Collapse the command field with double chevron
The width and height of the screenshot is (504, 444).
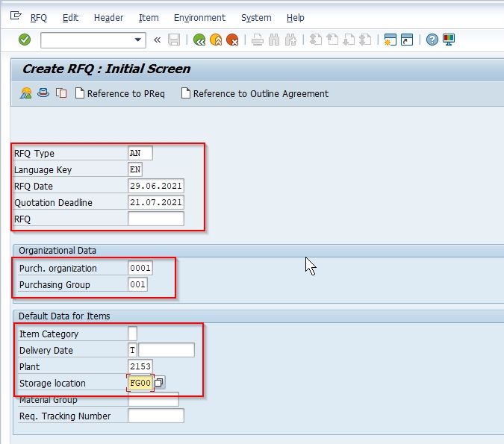[x=158, y=40]
